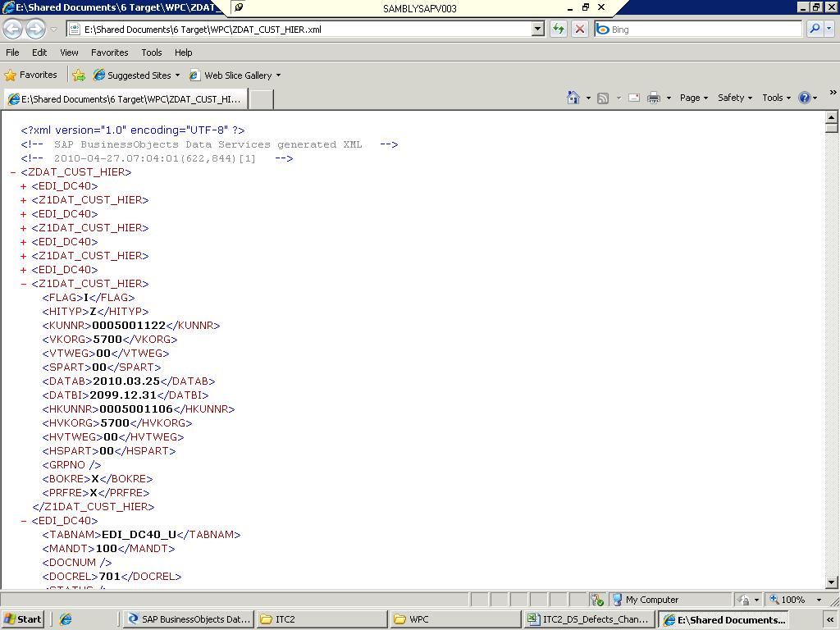Click the Add to Favorites Bar icon
This screenshot has height=630, width=840.
tap(79, 75)
